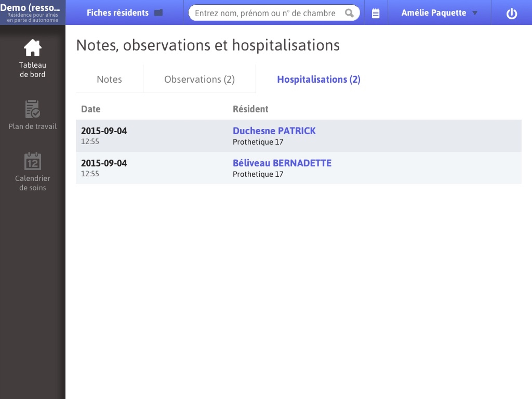Click the Tableau de bord label
Screen dimensions: 532x399
33,70
